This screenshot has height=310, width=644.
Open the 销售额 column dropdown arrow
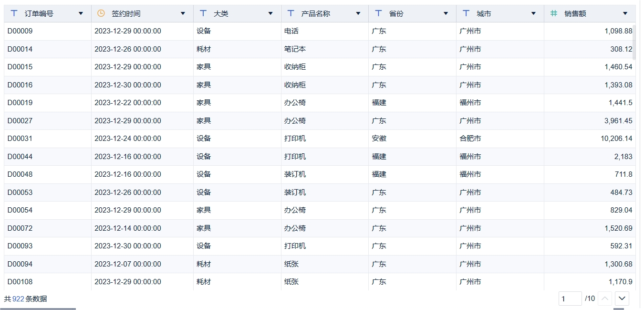(x=625, y=14)
